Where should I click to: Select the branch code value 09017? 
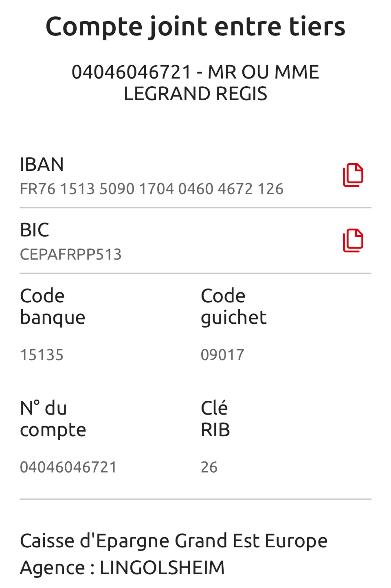click(222, 355)
